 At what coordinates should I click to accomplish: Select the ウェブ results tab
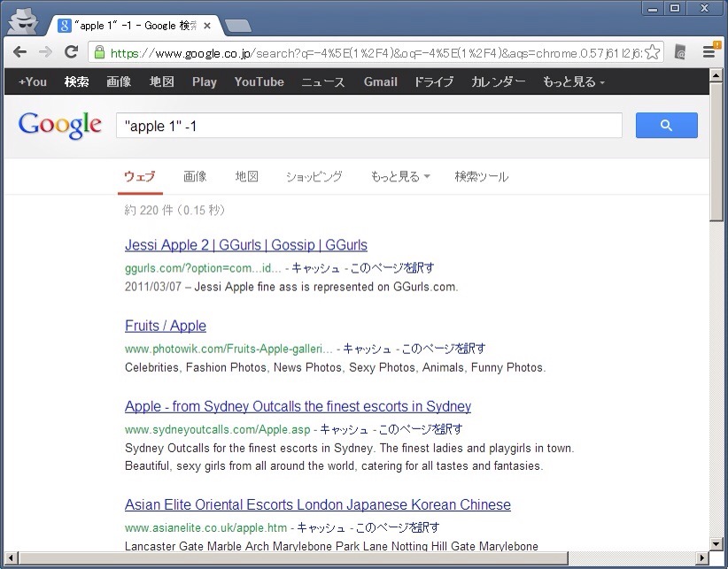[x=140, y=177]
